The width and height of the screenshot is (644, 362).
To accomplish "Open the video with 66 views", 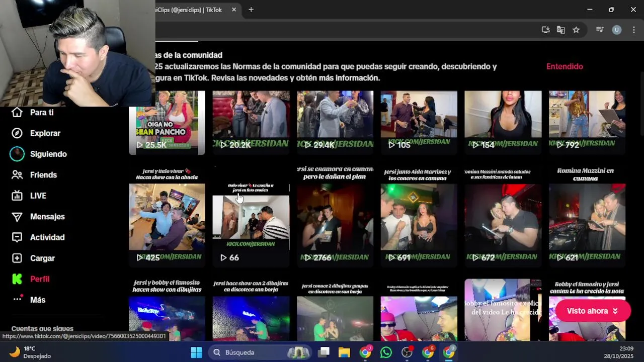I will (x=251, y=216).
